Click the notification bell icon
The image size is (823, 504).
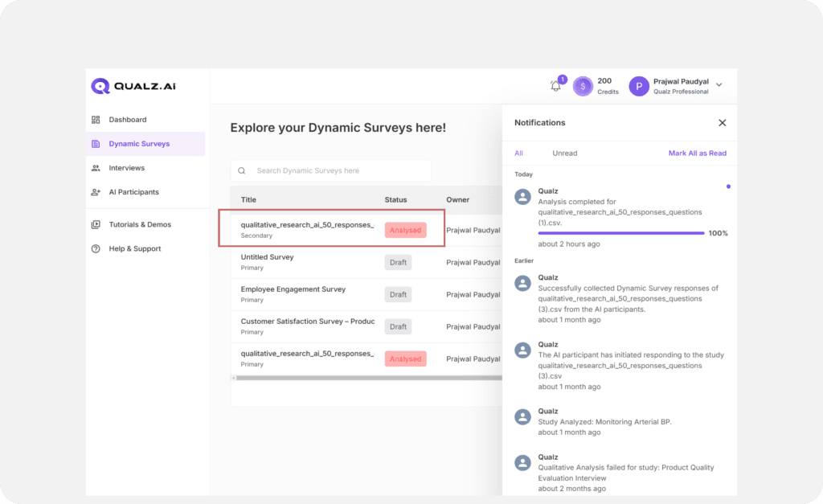(x=555, y=86)
